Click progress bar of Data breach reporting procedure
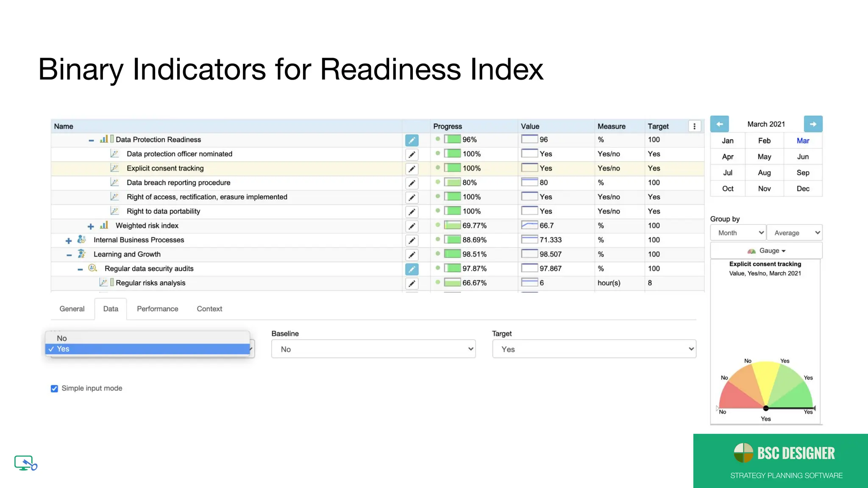868x488 pixels. [x=452, y=183]
